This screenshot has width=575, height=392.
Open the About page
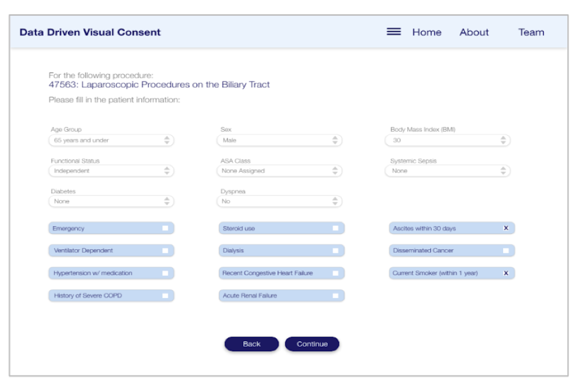(474, 32)
